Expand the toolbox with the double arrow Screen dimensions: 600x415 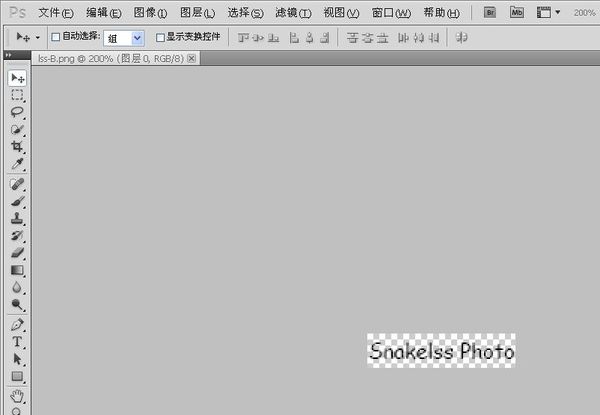tap(8, 55)
